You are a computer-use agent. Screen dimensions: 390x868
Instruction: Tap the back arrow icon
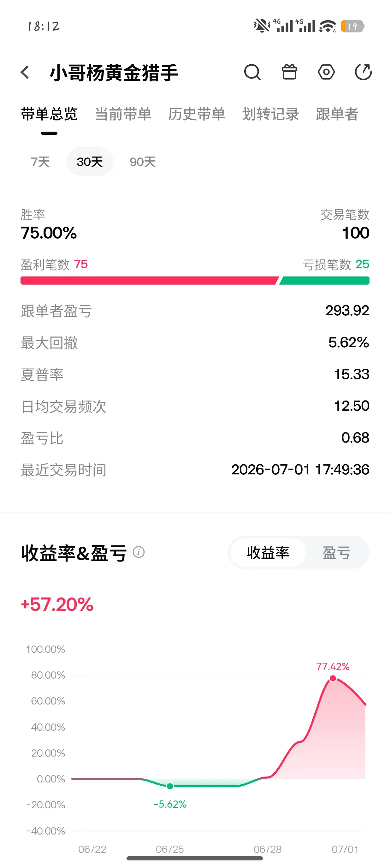click(x=25, y=72)
